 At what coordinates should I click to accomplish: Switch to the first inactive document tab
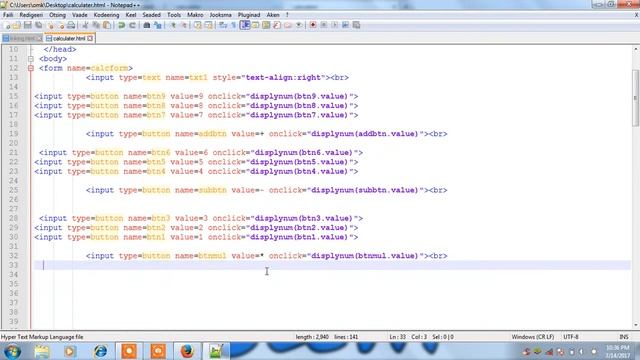point(22,38)
